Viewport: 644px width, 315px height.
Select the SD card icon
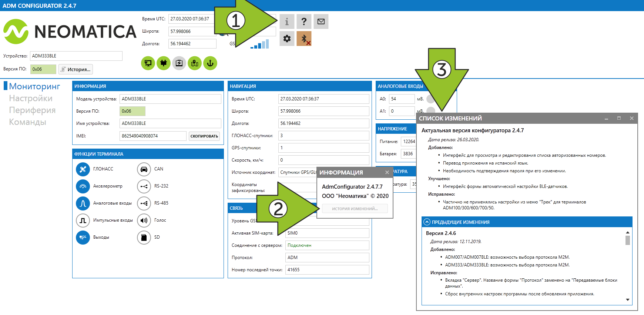pyautogui.click(x=144, y=238)
